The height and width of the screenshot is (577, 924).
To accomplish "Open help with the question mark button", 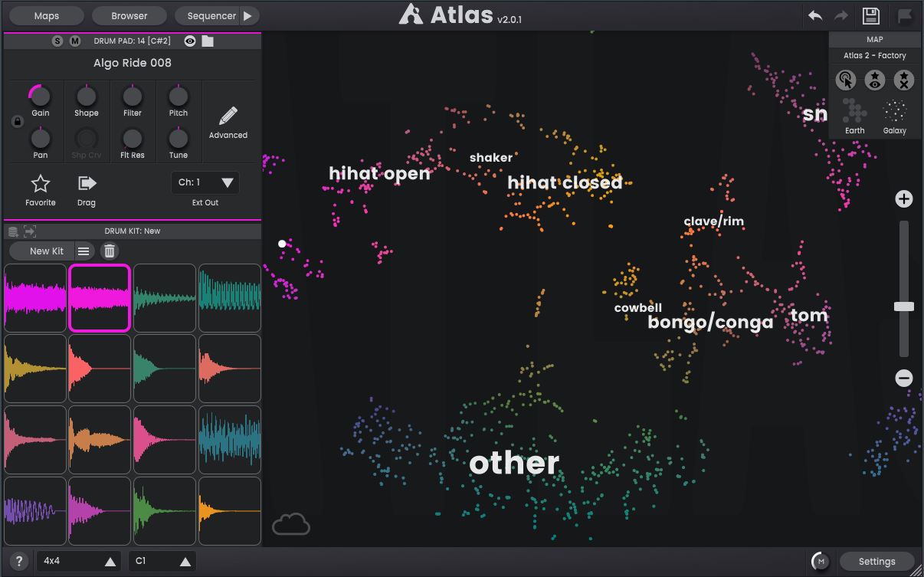I will (x=19, y=561).
